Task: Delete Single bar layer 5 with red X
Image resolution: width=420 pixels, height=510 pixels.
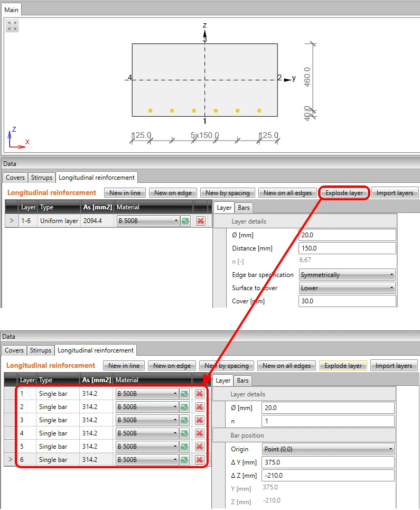Action: (200, 447)
